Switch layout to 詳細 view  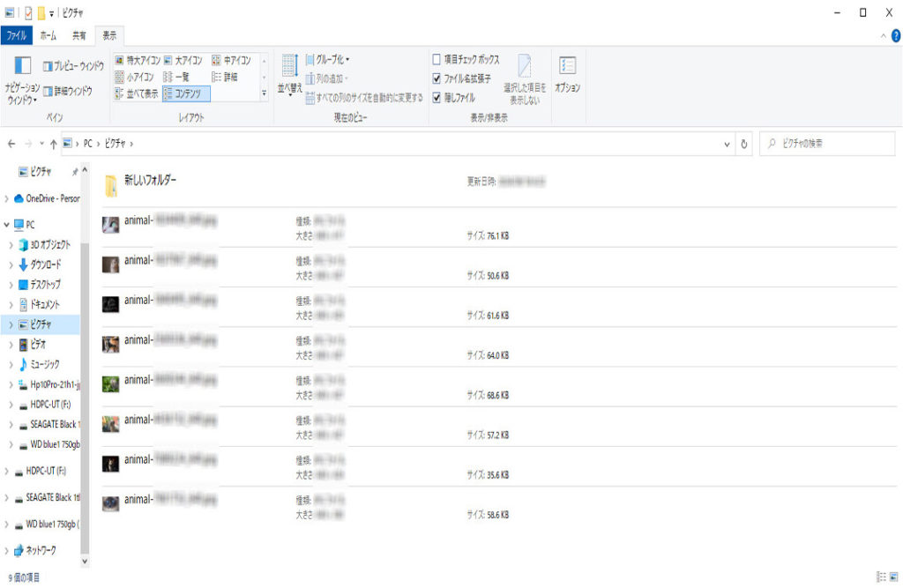pyautogui.click(x=225, y=77)
